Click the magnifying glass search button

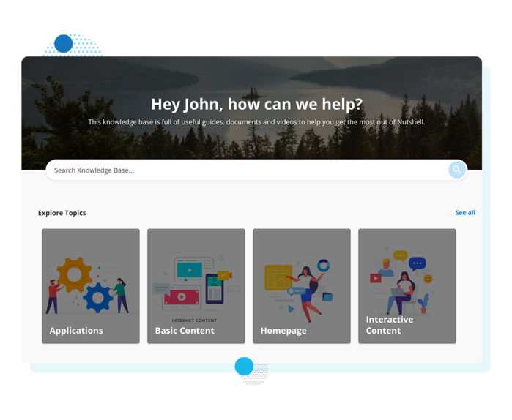tap(456, 170)
